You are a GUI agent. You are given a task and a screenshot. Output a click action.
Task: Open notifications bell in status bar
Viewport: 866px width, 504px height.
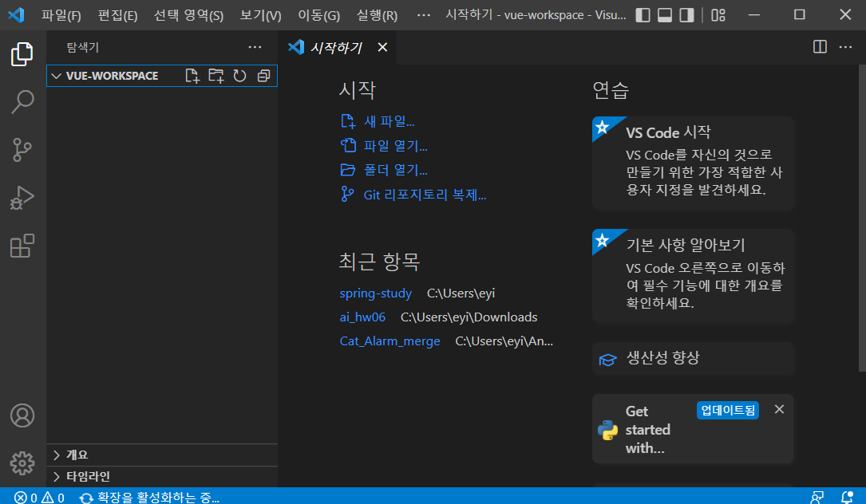(847, 498)
